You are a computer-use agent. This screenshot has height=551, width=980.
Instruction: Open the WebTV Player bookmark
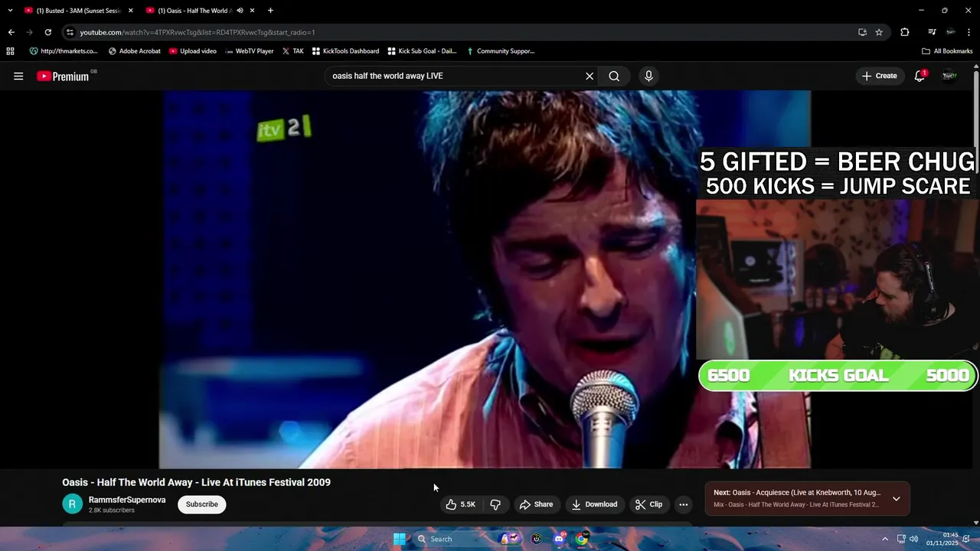250,51
